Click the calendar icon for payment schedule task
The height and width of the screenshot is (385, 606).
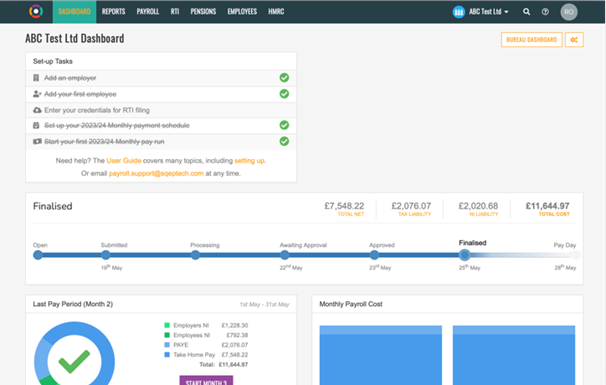(x=36, y=125)
